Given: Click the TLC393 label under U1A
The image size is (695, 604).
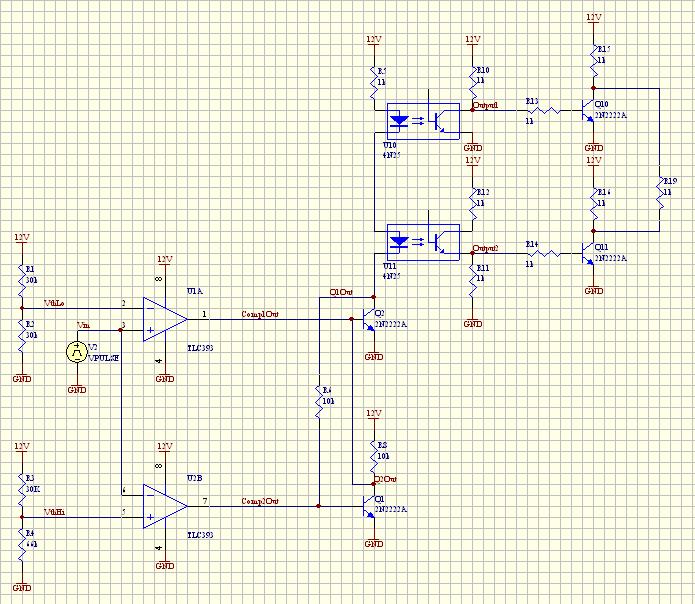Looking at the screenshot, I should 200,348.
